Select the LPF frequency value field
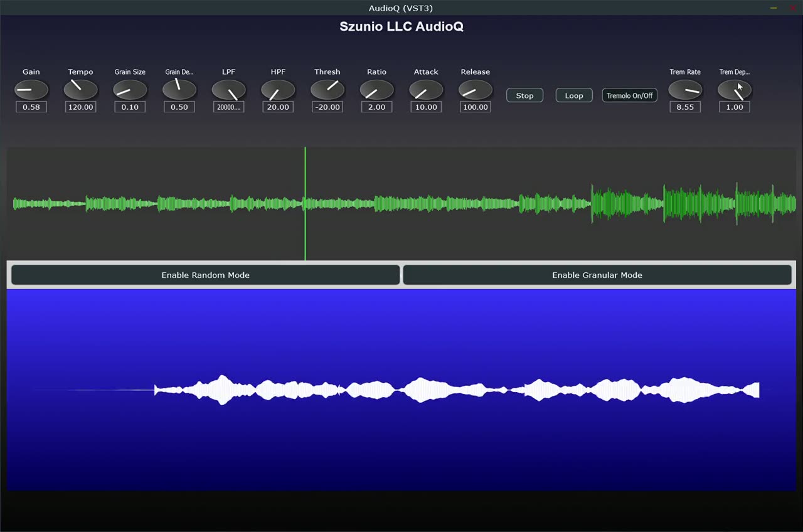This screenshot has height=532, width=803. (229, 107)
